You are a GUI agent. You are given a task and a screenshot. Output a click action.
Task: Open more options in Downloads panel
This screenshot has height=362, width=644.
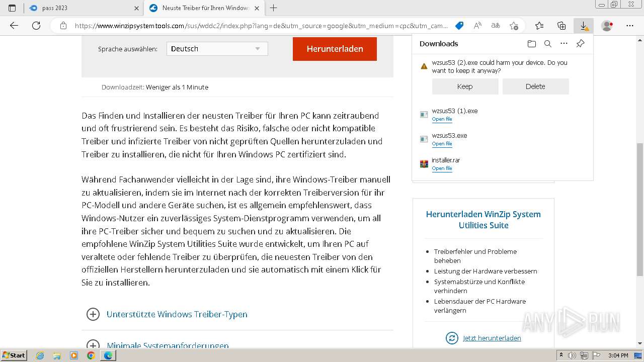click(564, 44)
